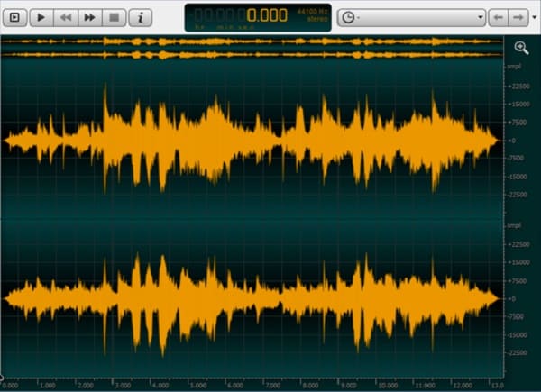Click the lower channel waveform at its center

(252, 298)
